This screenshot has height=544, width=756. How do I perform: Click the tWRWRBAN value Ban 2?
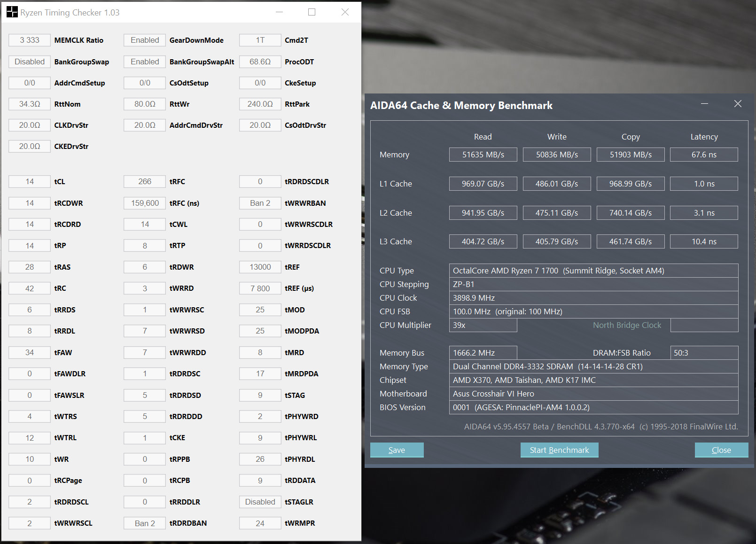point(260,203)
